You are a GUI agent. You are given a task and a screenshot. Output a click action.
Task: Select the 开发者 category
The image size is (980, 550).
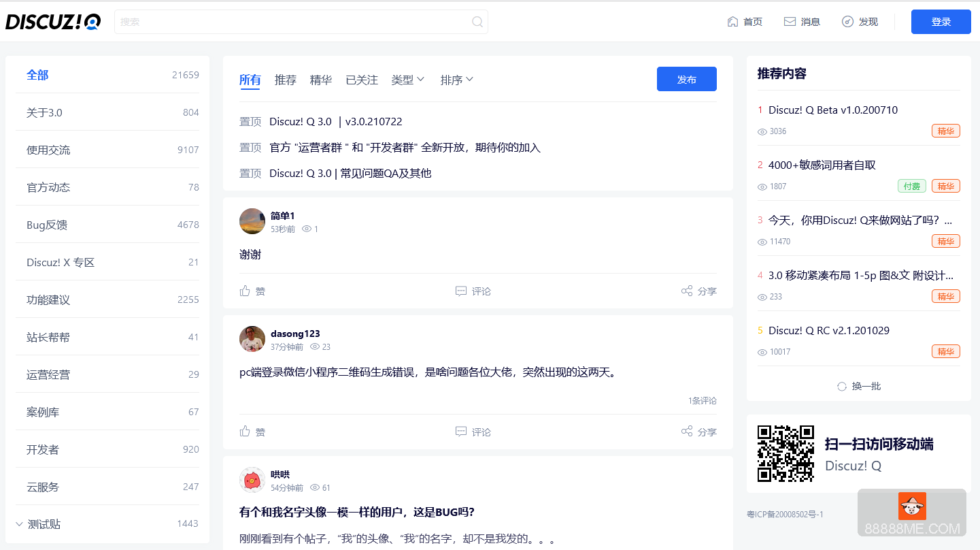pyautogui.click(x=107, y=449)
